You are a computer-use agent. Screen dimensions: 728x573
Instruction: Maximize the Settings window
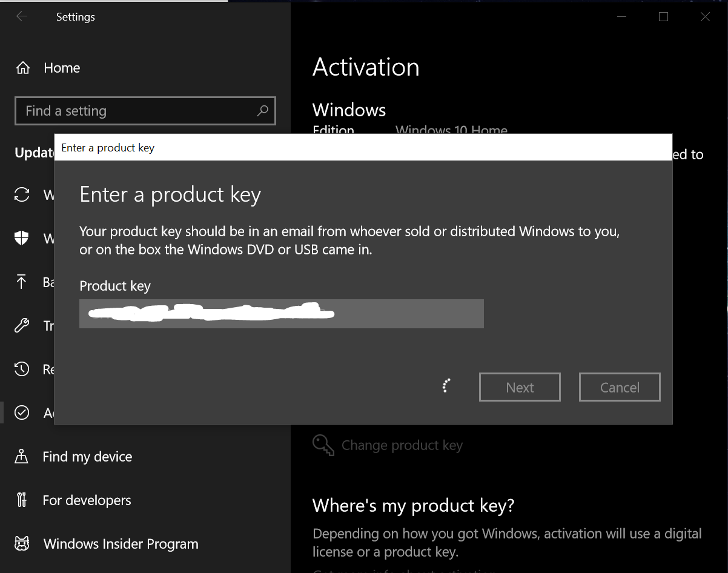tap(663, 17)
